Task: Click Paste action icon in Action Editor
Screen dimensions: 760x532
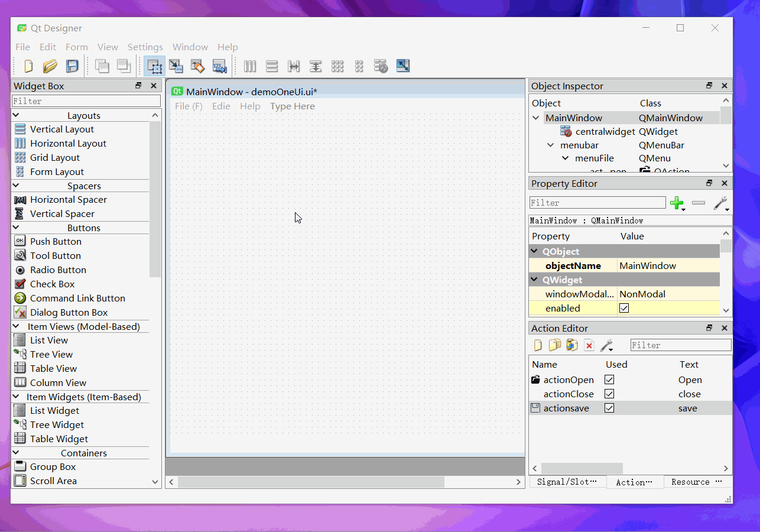Action: [571, 345]
